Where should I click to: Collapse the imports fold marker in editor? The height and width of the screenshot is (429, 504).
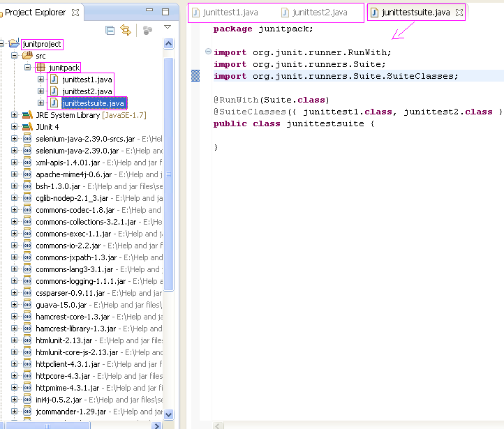pyautogui.click(x=208, y=51)
